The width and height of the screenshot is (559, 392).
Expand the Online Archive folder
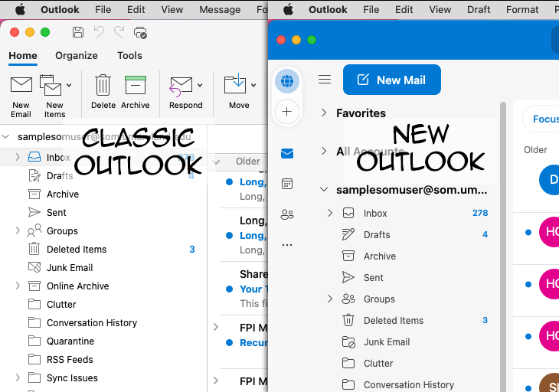click(18, 286)
